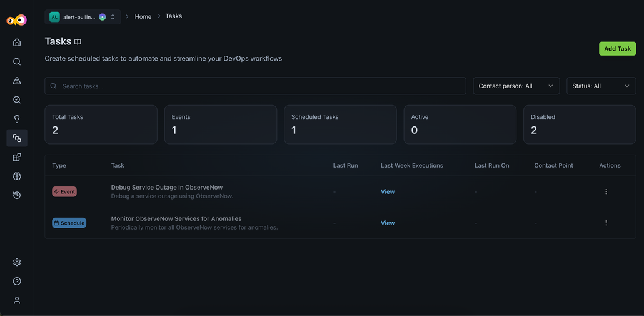Viewport: 644px width, 316px height.
Task: Click 'Periodically monitor all ObserveNow services' description
Action: [x=194, y=227]
